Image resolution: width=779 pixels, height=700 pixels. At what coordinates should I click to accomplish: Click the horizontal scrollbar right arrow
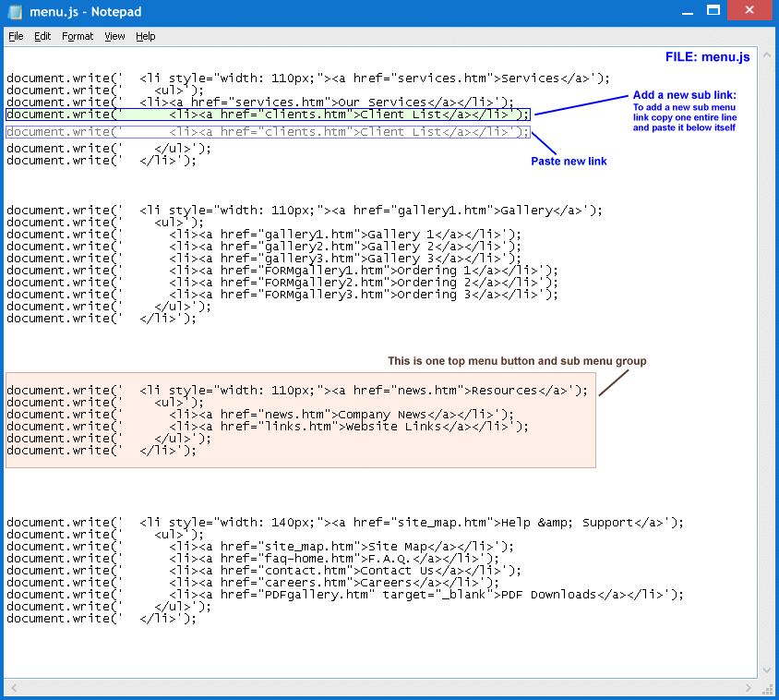750,687
